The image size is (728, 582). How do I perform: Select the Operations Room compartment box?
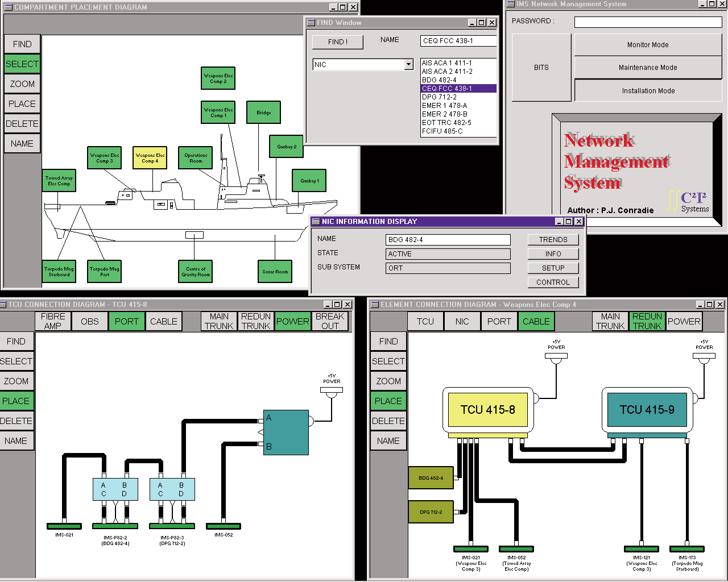[196, 158]
